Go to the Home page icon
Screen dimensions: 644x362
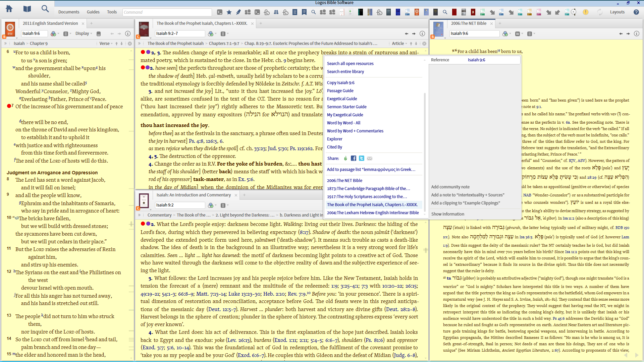pyautogui.click(x=9, y=9)
